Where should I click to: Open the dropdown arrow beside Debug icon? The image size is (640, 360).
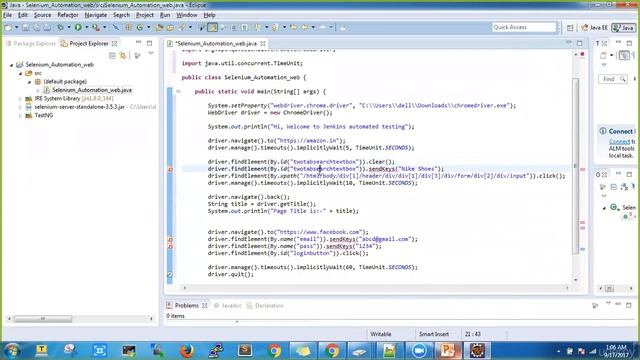pos(69,27)
